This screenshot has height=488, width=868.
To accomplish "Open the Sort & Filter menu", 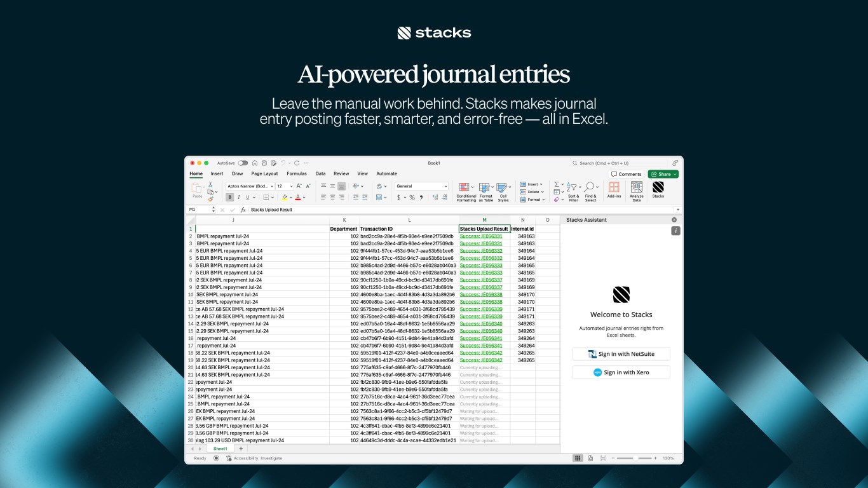I will (x=573, y=192).
